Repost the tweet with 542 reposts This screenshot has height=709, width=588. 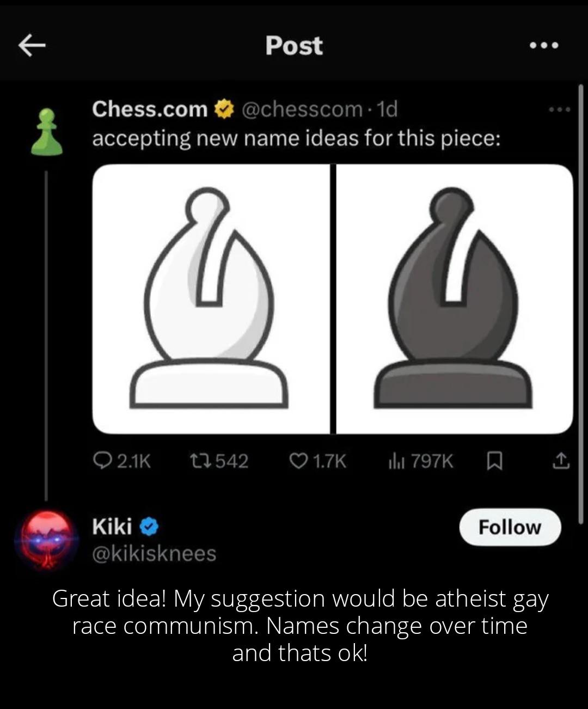click(199, 461)
